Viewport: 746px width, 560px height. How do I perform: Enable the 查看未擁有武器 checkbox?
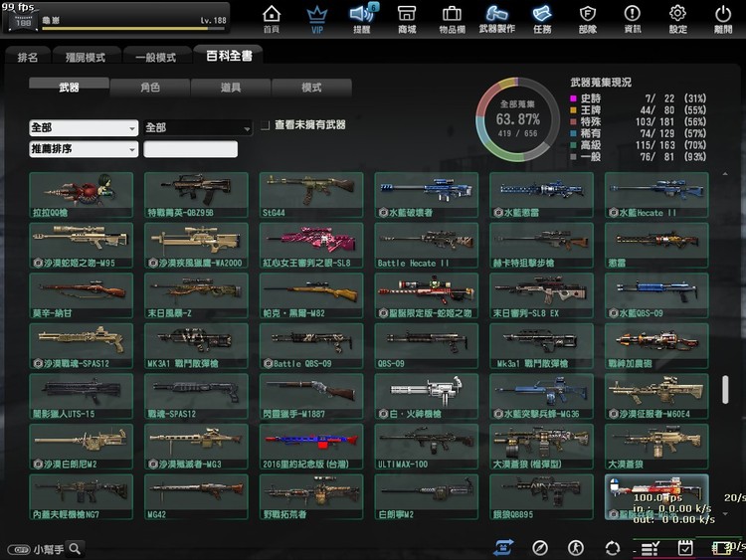(266, 125)
